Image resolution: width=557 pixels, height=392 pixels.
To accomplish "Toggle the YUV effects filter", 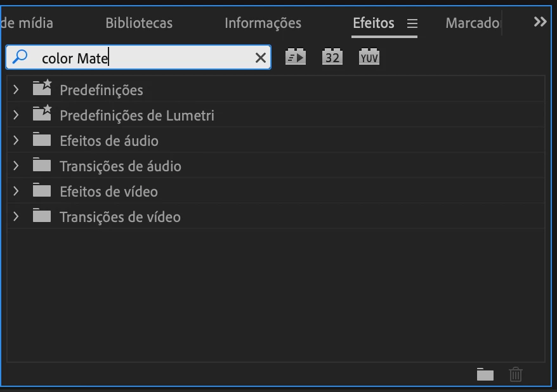I will [x=369, y=57].
